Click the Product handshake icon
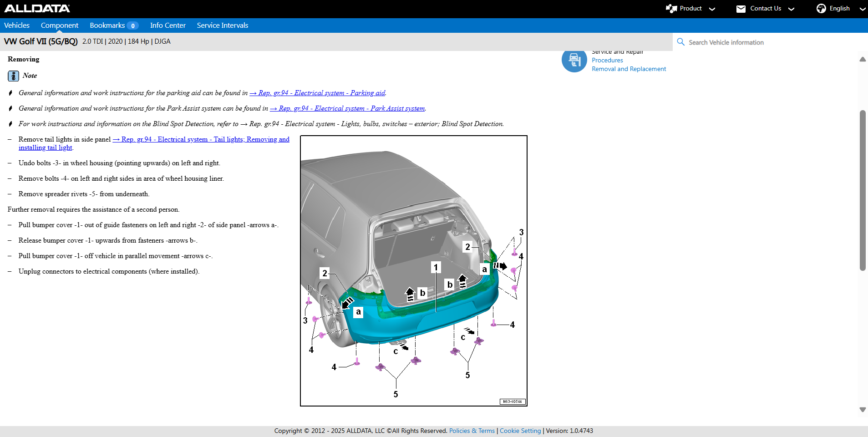 tap(671, 9)
